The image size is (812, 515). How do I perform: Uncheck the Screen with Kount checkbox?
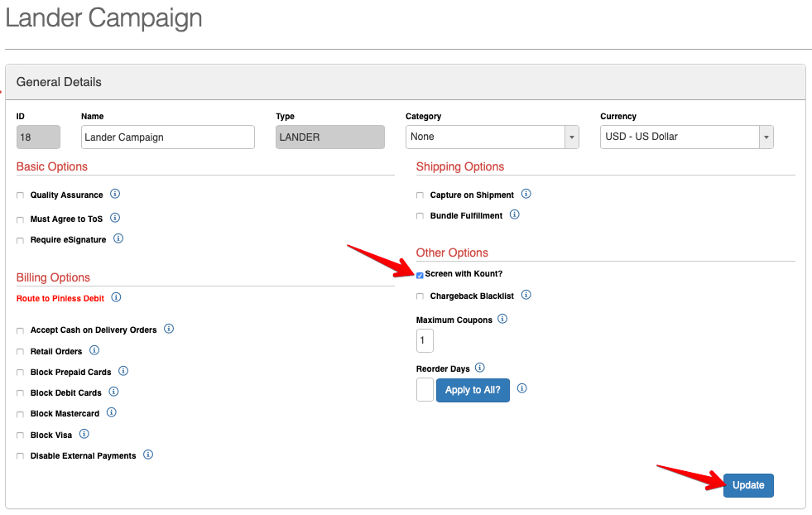click(420, 275)
